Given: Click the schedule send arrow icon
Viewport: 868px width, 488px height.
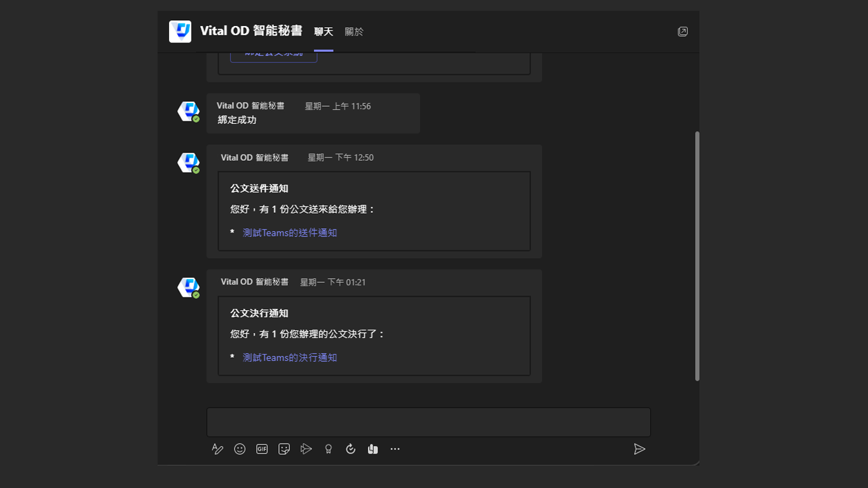Looking at the screenshot, I should pyautogui.click(x=306, y=449).
